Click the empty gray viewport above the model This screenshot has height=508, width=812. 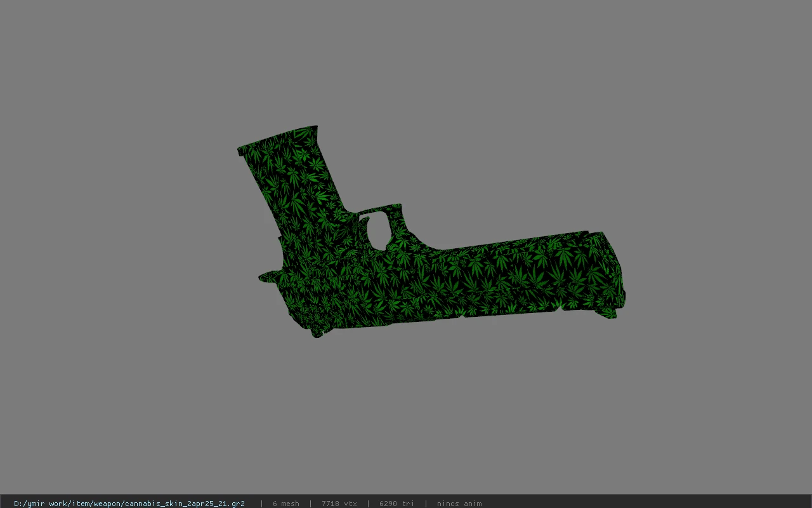click(406, 63)
